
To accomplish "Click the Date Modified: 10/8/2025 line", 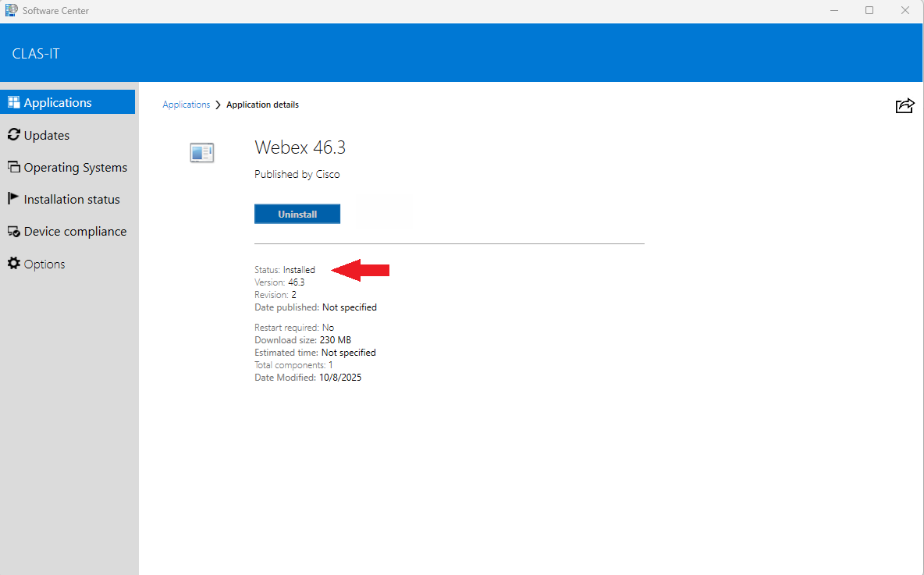I will point(307,378).
